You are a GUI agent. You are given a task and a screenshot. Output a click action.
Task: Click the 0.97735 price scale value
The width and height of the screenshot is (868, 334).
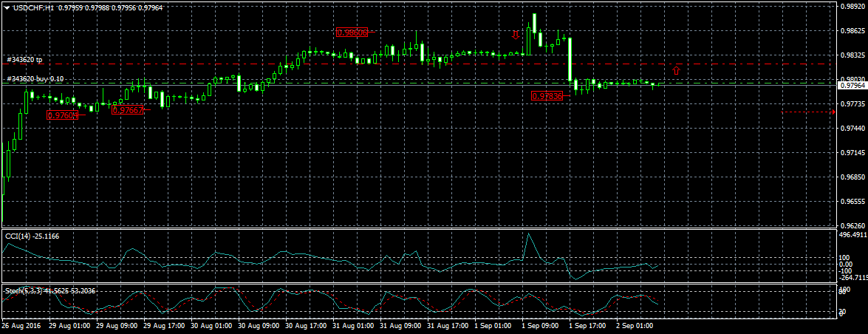(x=852, y=104)
